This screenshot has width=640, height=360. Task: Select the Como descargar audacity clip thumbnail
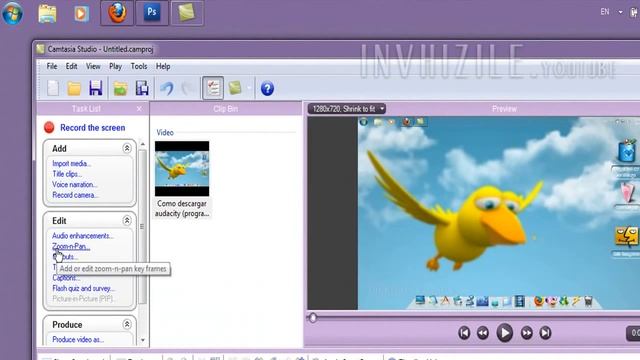182,169
